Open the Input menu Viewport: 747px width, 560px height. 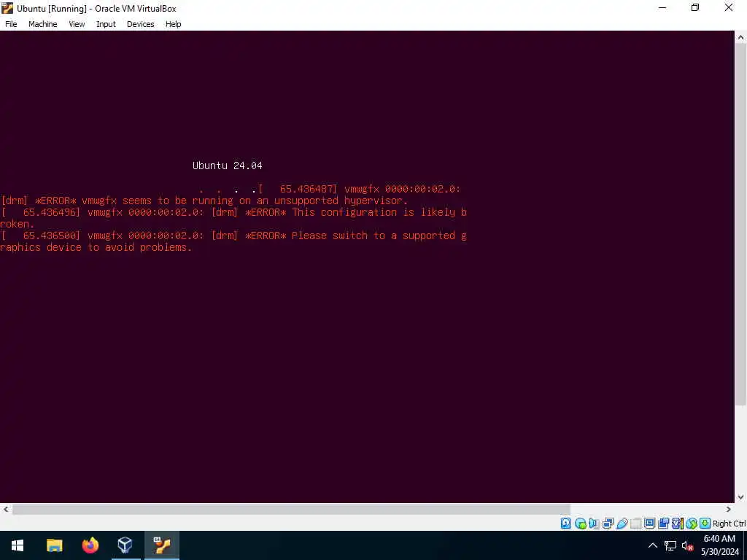(106, 24)
